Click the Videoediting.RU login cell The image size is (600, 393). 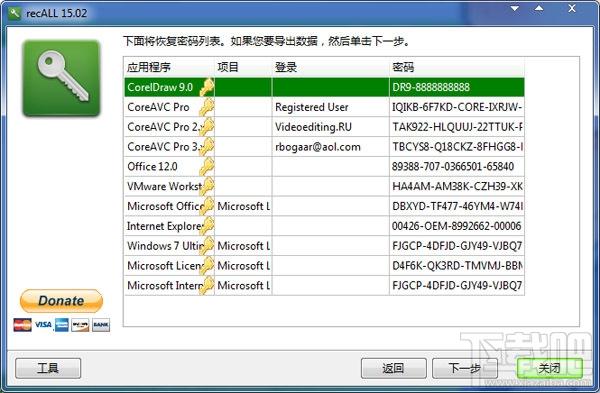331,127
